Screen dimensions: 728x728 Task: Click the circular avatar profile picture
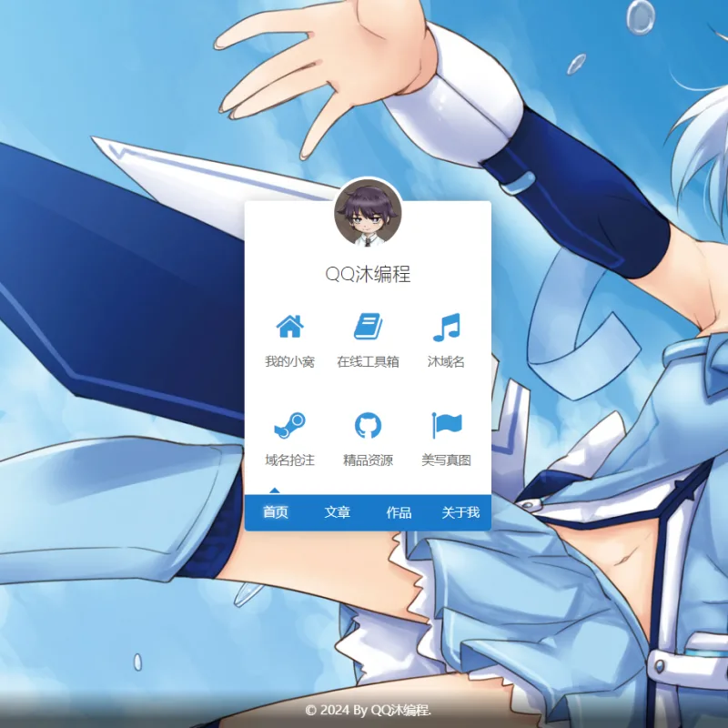(x=368, y=213)
